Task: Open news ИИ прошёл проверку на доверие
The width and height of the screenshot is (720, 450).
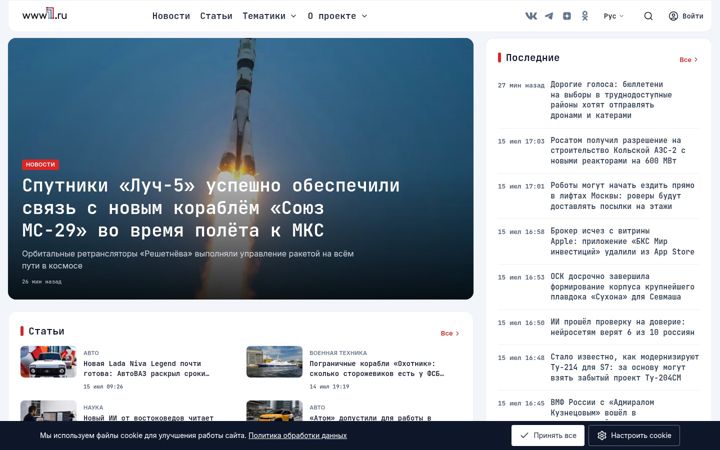Action: pyautogui.click(x=622, y=327)
